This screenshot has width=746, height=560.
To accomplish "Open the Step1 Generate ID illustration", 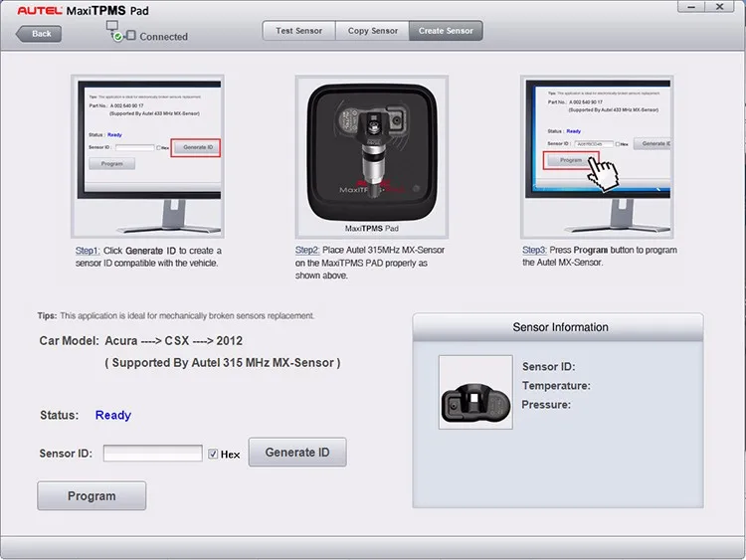I will point(147,156).
